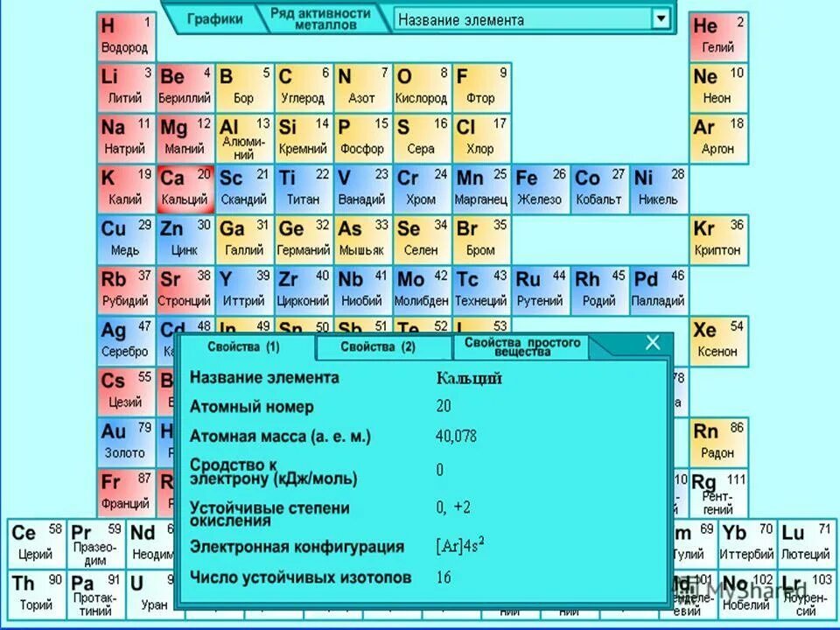840x630 pixels.
Task: Select the Ag Серебро element cell
Action: 126,341
